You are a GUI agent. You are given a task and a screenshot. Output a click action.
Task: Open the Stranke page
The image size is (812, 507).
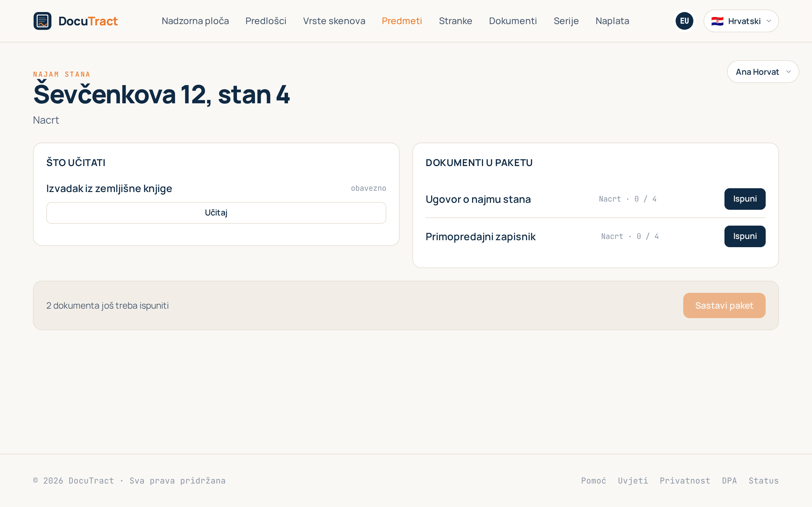[455, 21]
